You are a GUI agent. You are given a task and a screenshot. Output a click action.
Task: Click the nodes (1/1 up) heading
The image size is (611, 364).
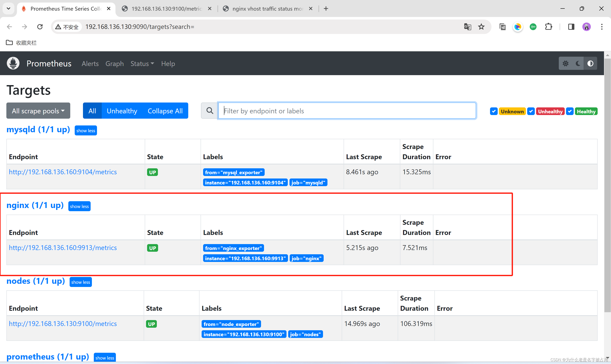click(36, 281)
